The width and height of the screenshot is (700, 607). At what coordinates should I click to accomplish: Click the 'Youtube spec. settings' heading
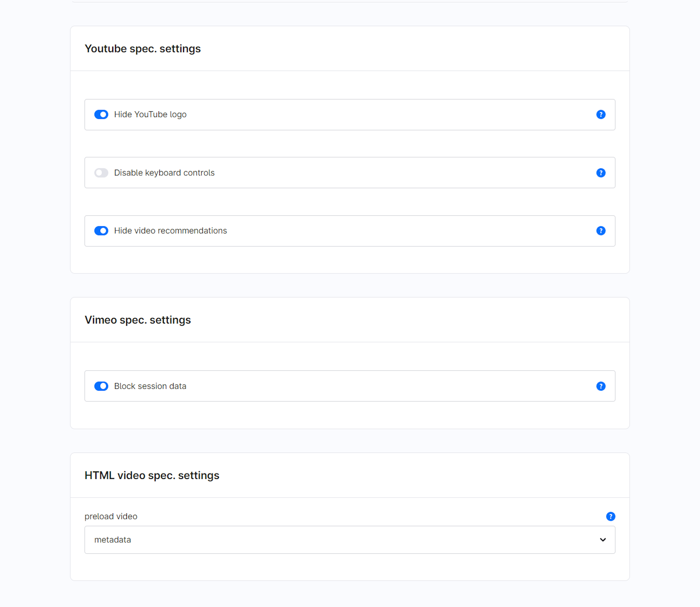click(x=143, y=49)
